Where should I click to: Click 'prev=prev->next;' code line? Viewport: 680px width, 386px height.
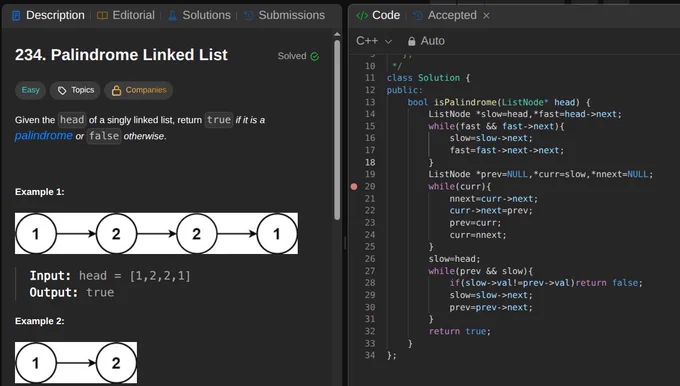[x=490, y=307]
